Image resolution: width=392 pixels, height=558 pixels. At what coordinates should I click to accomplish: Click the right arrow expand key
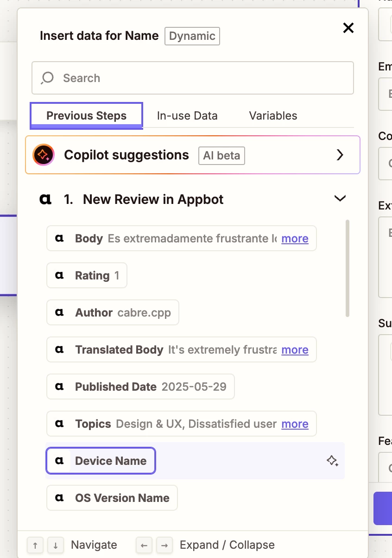[164, 545]
